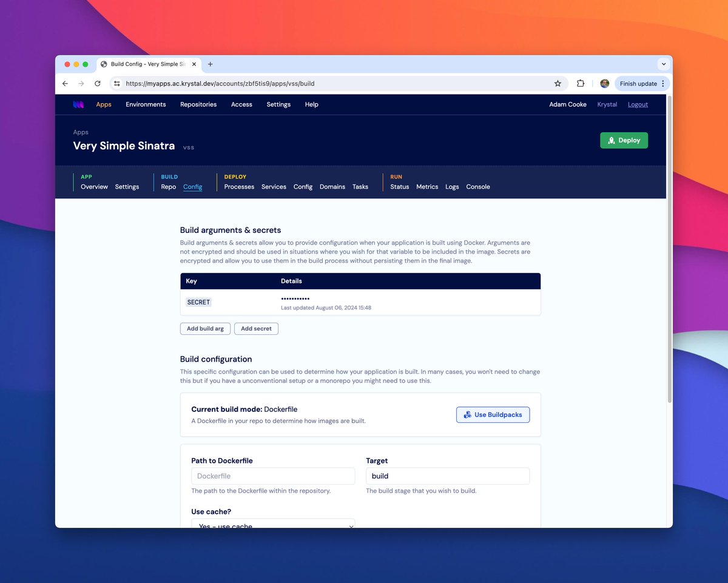This screenshot has height=583, width=728.
Task: Open the browser extensions puzzle icon
Action: coord(581,84)
